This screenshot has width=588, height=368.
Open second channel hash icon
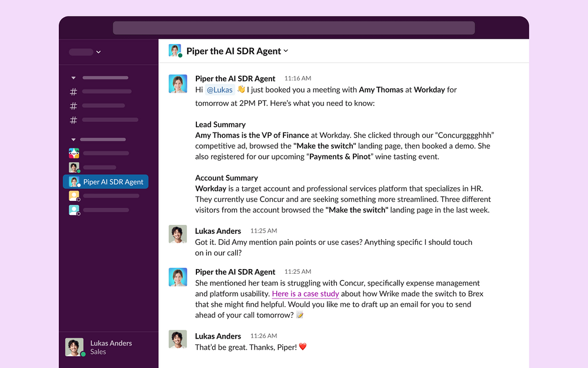pos(73,106)
